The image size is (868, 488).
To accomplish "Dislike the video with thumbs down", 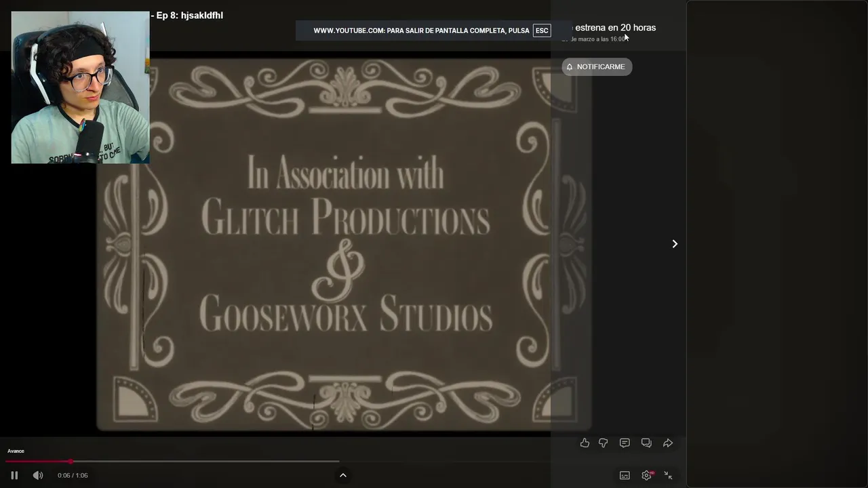I will [604, 443].
